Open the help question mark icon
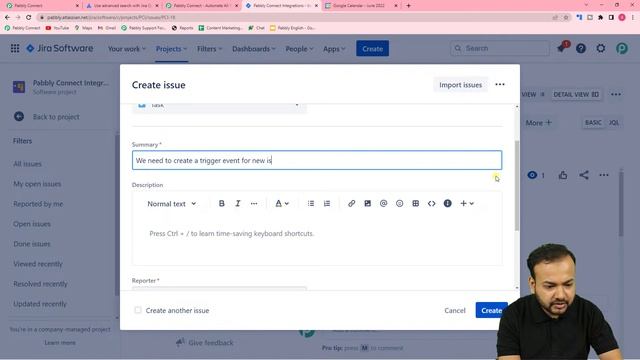 click(x=580, y=49)
